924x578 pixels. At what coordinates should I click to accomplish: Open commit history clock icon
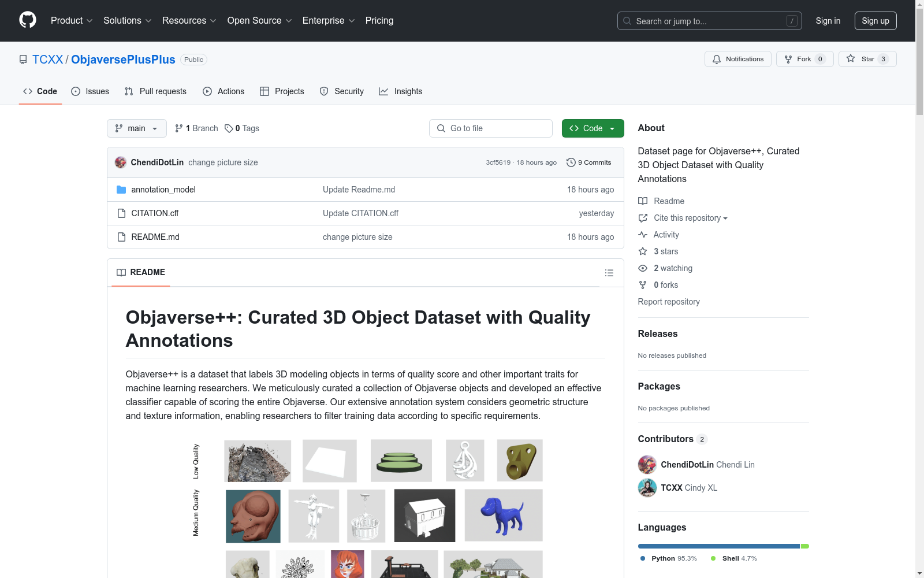(571, 162)
